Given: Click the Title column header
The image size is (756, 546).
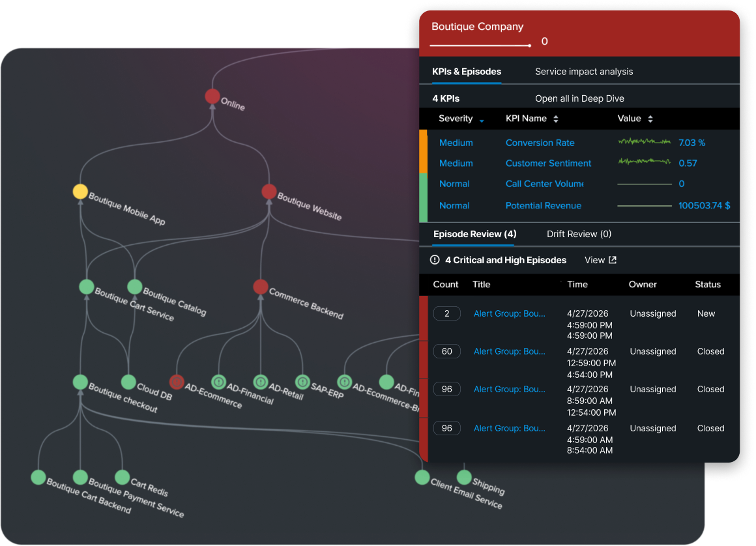Looking at the screenshot, I should click(481, 284).
